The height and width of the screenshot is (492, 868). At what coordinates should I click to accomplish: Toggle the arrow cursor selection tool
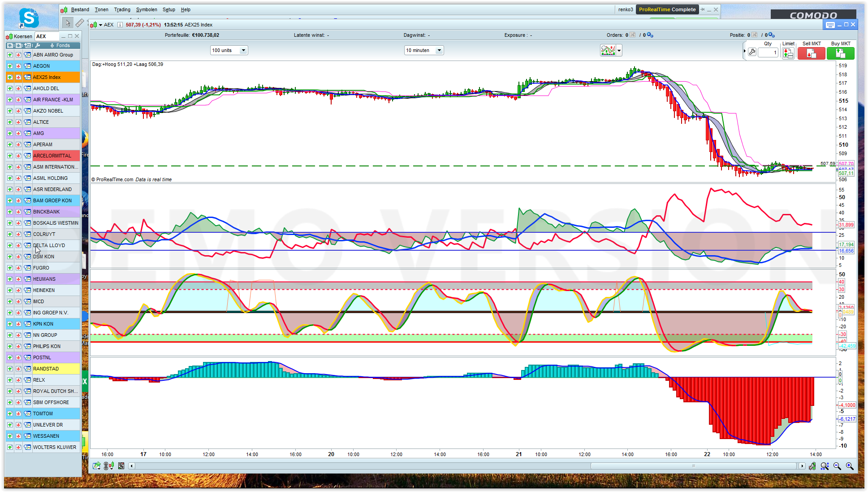[68, 23]
